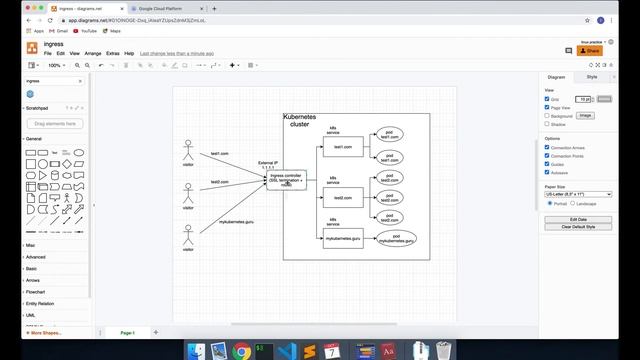
Task: Open Visual Studio Code in the dock
Action: click(x=287, y=351)
